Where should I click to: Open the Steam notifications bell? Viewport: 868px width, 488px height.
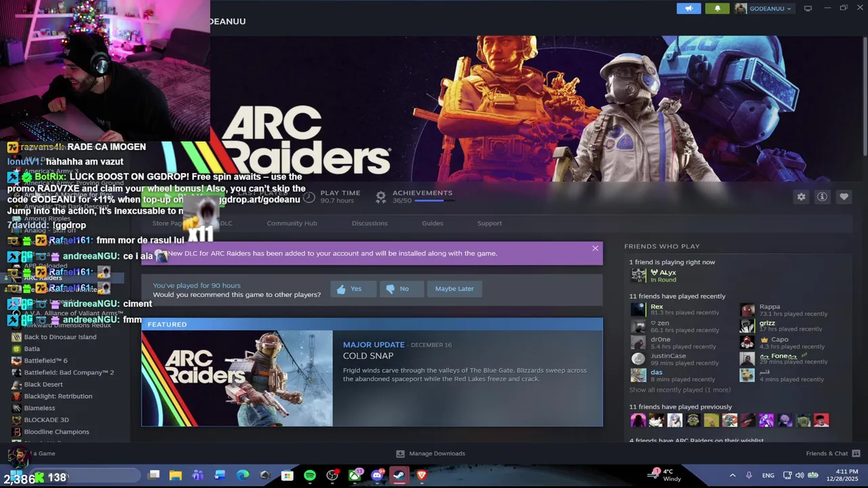click(x=717, y=8)
